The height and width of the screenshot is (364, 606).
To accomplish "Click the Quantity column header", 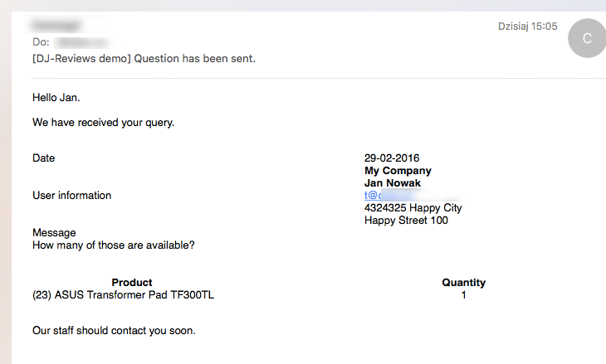I will tap(463, 283).
